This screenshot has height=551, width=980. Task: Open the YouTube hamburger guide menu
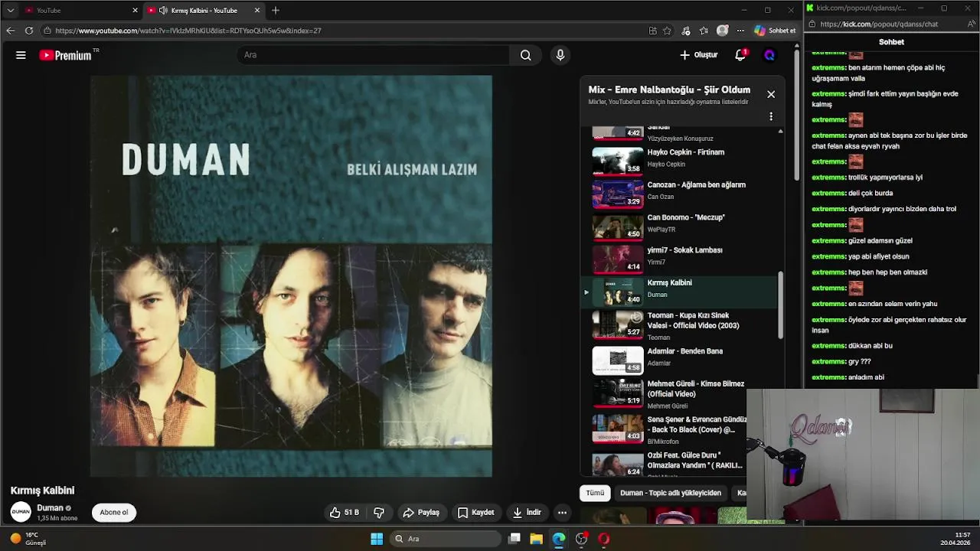coord(21,55)
